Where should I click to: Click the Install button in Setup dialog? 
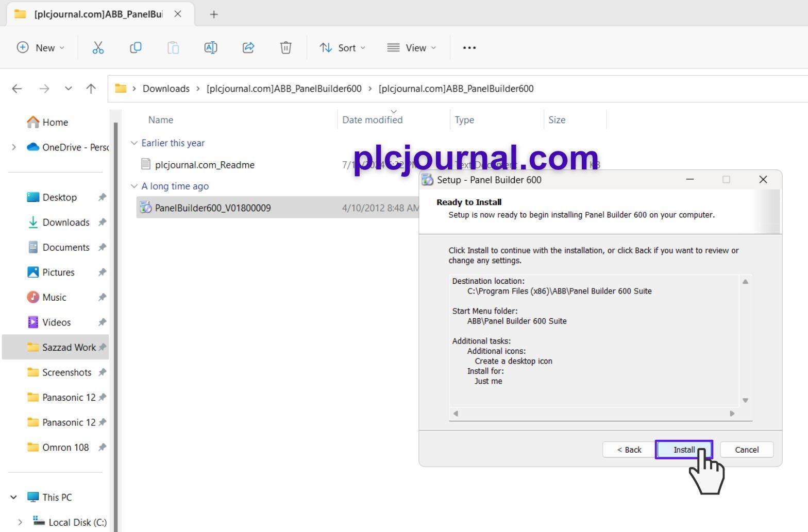point(684,450)
